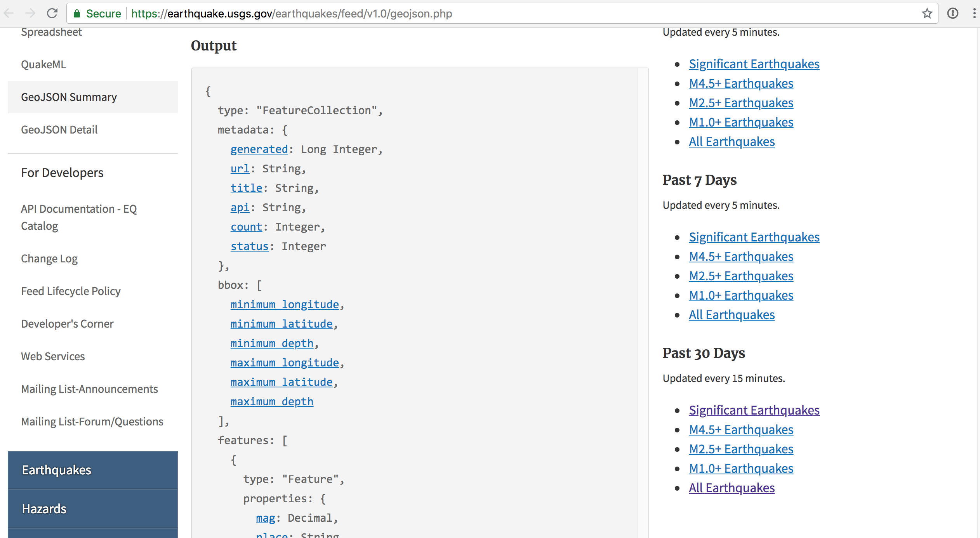Switch to the Hazards navigation section
Image resolution: width=980 pixels, height=538 pixels.
[43, 509]
